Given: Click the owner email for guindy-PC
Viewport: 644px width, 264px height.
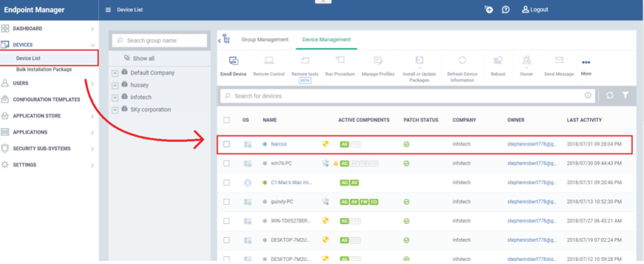Looking at the screenshot, I should (532, 202).
